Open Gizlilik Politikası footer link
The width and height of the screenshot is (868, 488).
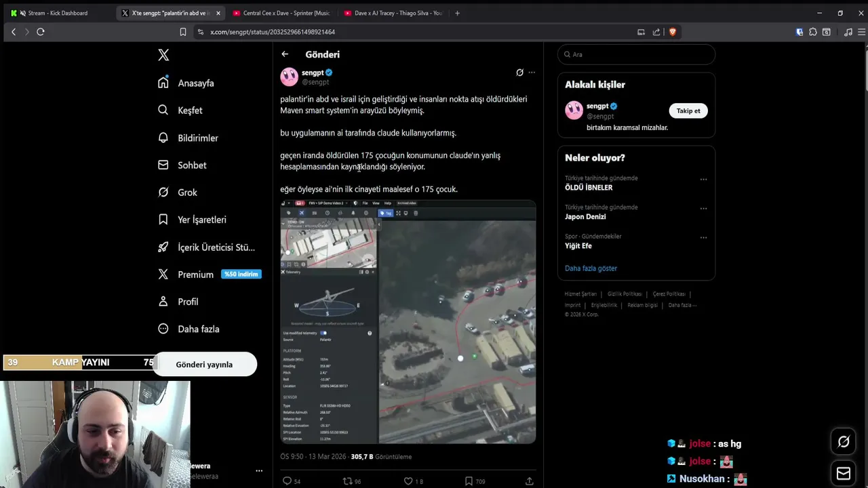click(625, 294)
